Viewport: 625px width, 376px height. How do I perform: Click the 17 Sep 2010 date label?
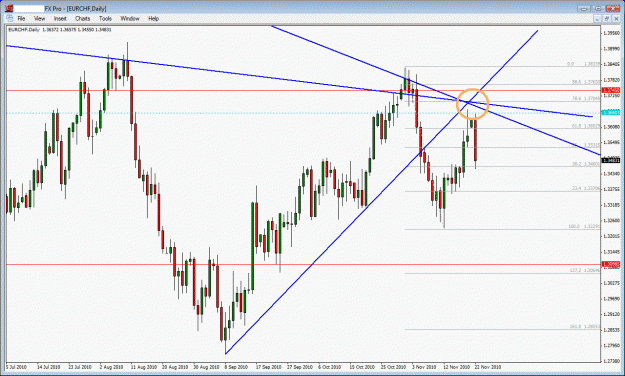click(269, 367)
